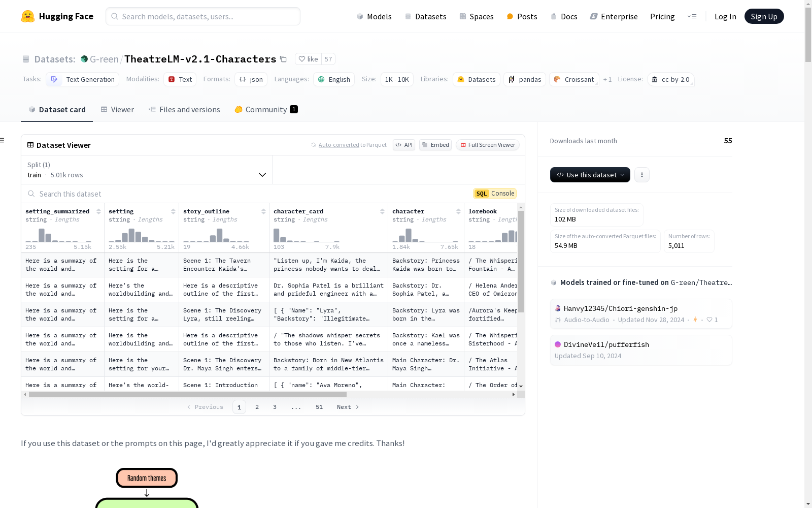
Task: Open the Models menu item
Action: [x=374, y=16]
